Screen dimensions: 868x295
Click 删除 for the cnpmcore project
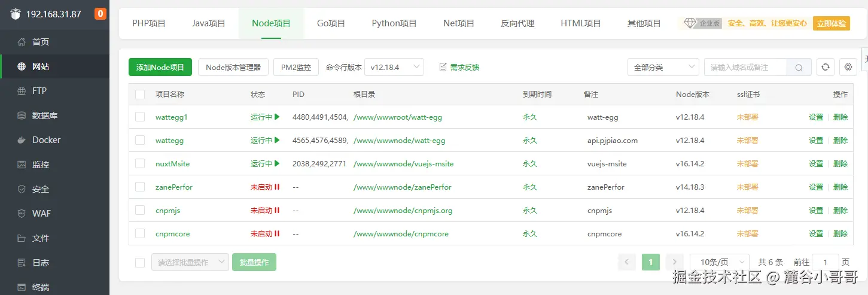(x=840, y=233)
